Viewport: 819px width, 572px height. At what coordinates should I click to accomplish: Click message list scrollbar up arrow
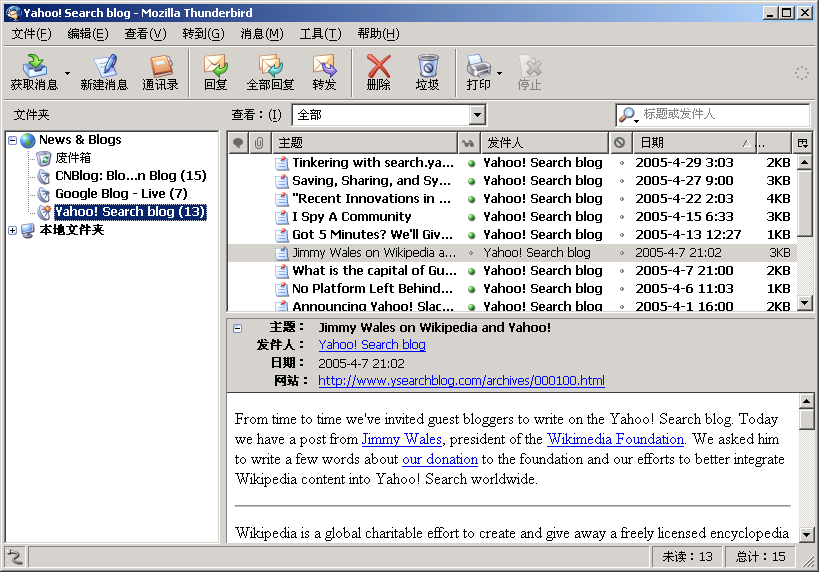(x=805, y=162)
